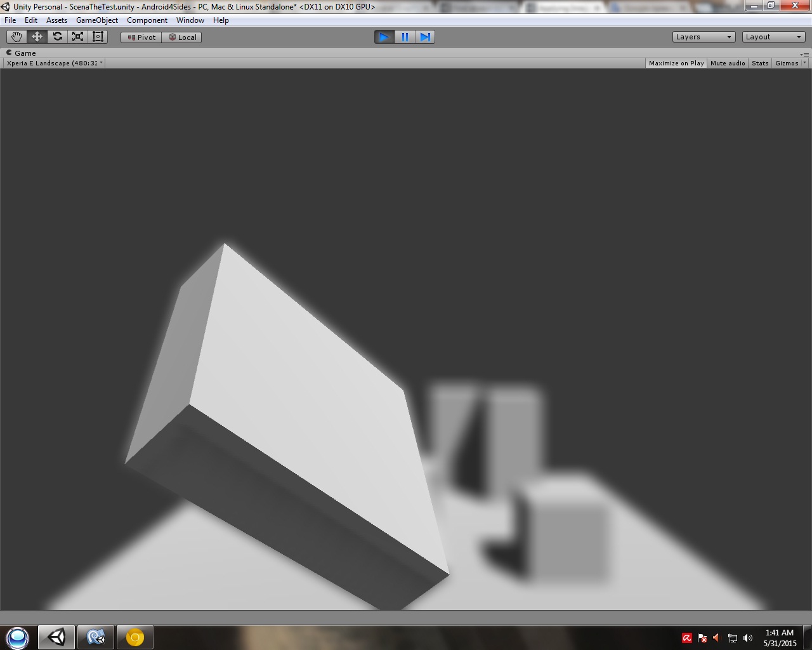Enable Maximize on Play

point(676,63)
